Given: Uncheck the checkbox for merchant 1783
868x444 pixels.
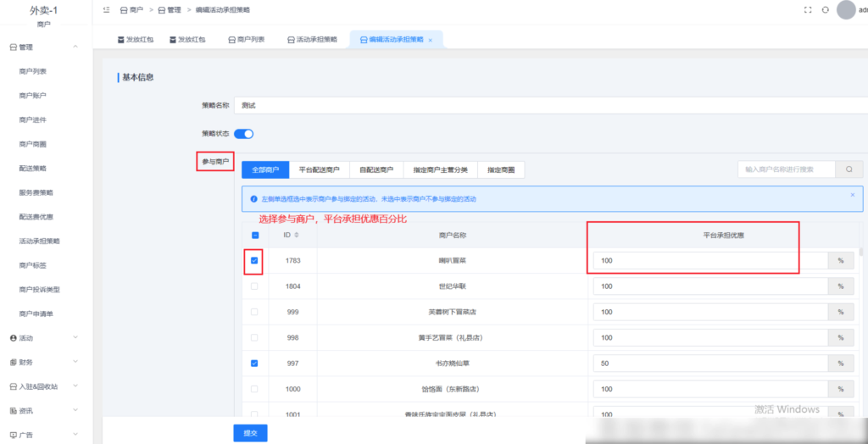Looking at the screenshot, I should pyautogui.click(x=255, y=261).
